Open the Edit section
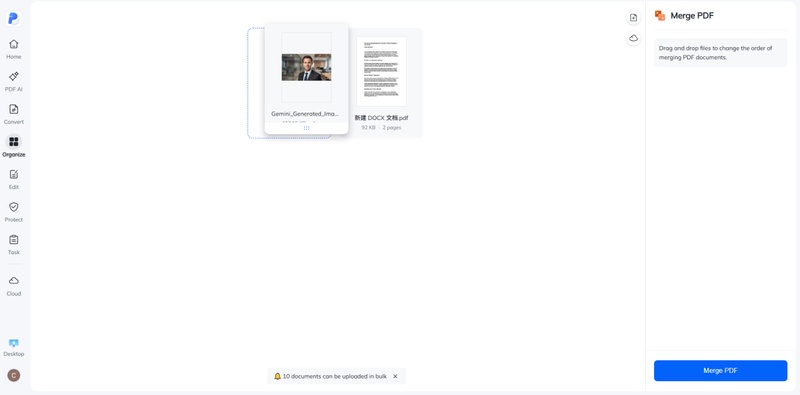 point(14,180)
